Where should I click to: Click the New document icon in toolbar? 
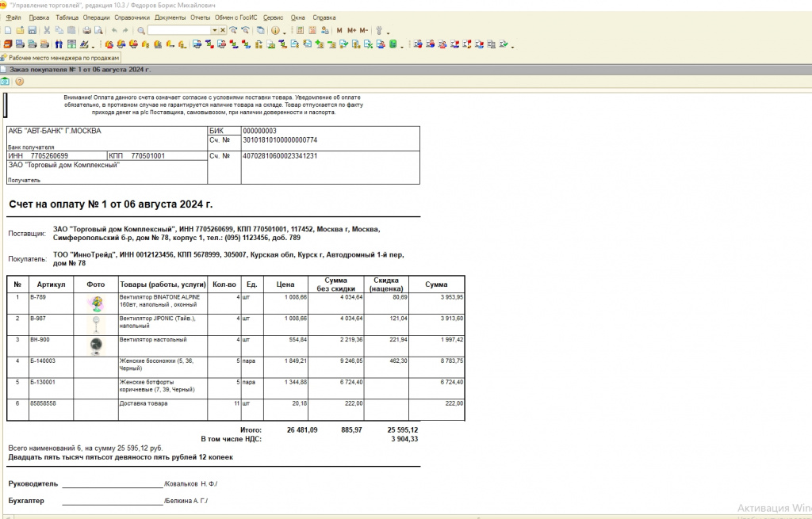coord(7,30)
